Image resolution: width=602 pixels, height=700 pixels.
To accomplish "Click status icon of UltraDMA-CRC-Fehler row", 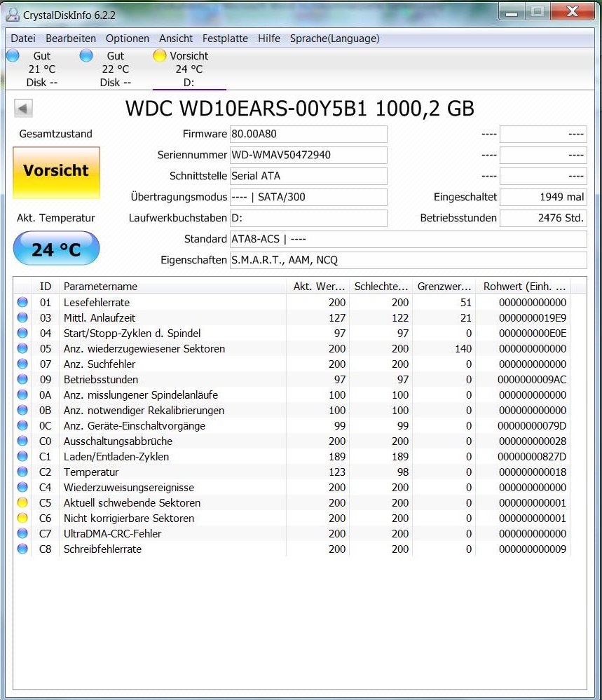I will [22, 533].
